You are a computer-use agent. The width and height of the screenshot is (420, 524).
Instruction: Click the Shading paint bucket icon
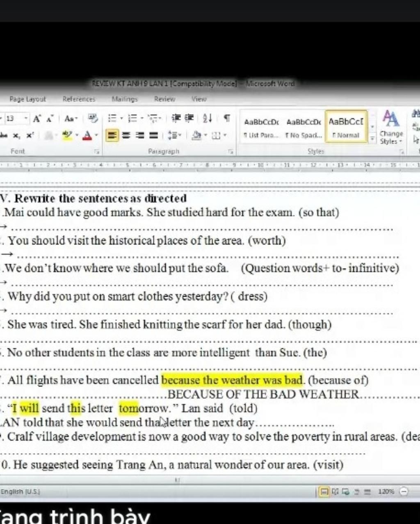[197, 135]
